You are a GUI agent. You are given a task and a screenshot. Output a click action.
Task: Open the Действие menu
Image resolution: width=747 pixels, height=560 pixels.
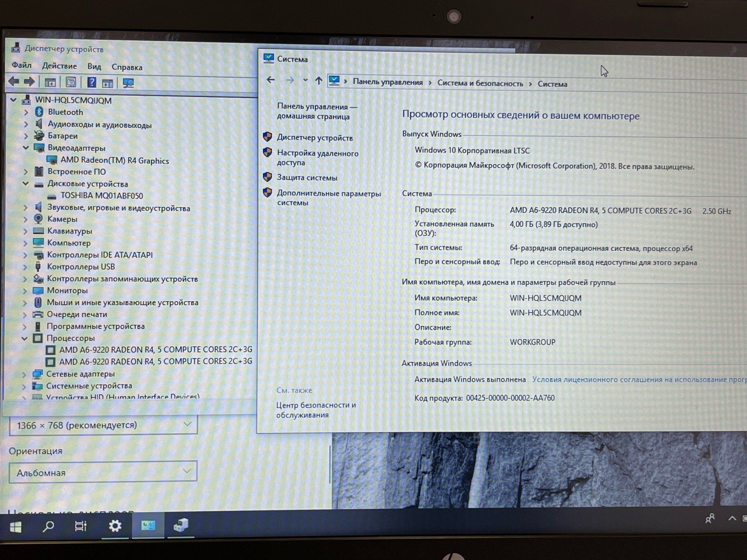[x=59, y=66]
